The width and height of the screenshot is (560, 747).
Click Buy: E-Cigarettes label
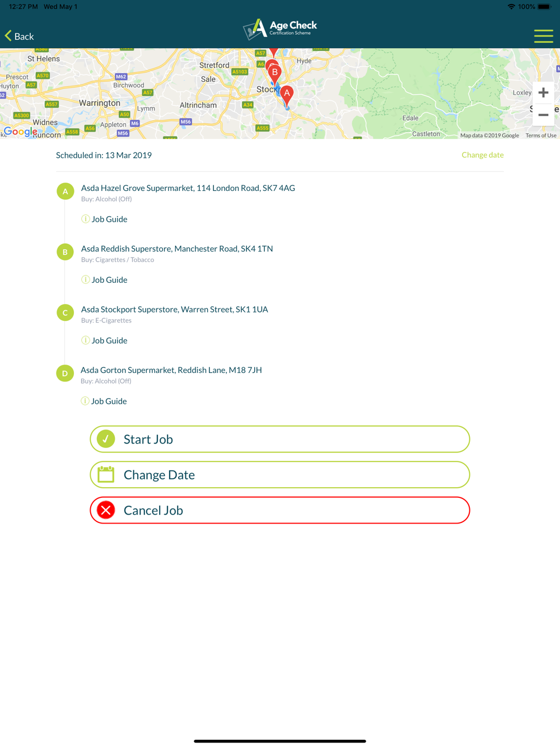(106, 320)
